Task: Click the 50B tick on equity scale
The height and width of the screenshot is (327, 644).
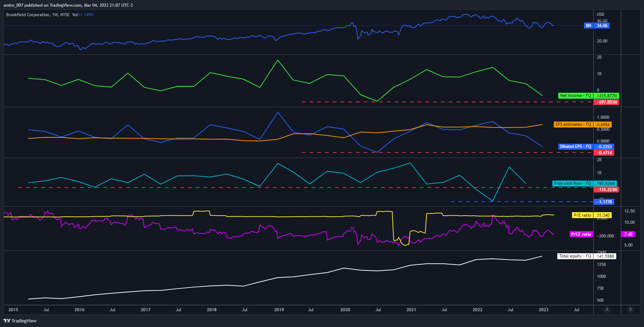Action: point(600,300)
